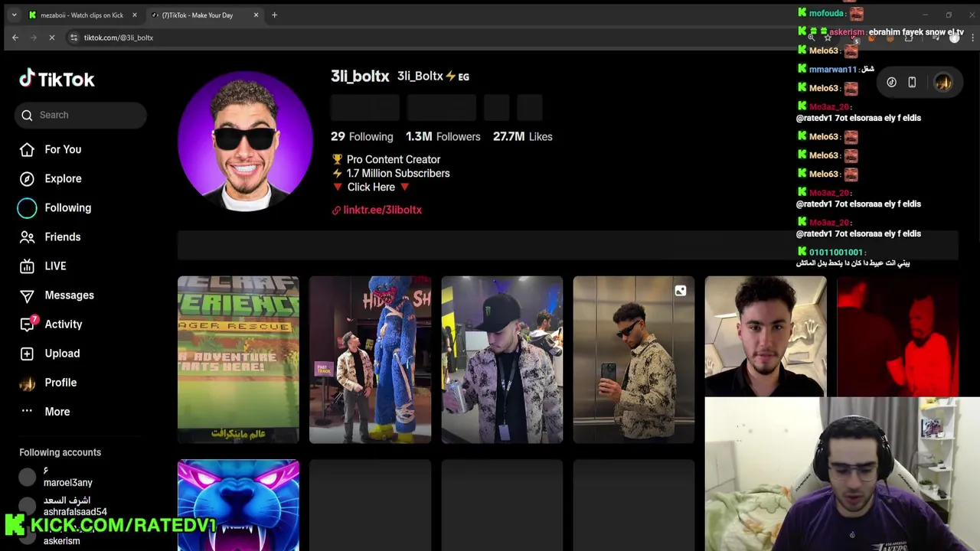The width and height of the screenshot is (980, 551).
Task: Focus the TikTok Search input field
Action: click(x=80, y=115)
